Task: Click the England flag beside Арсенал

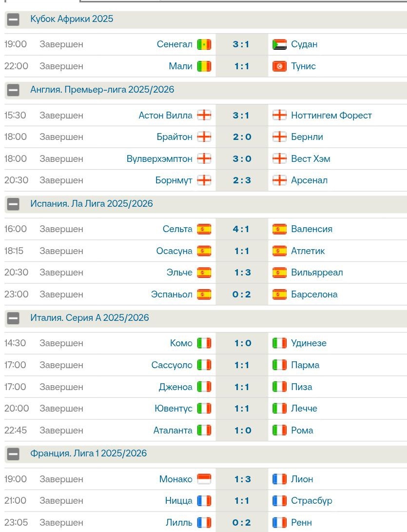Action: tap(279, 180)
